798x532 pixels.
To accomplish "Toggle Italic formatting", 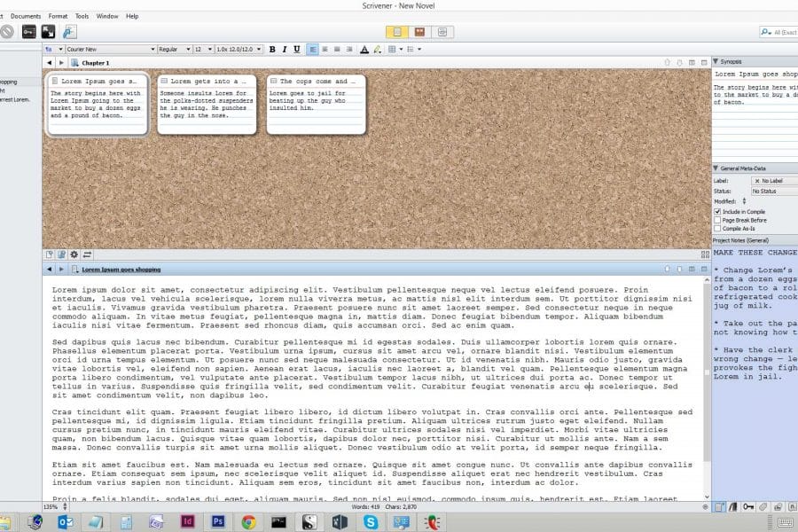I will click(285, 50).
